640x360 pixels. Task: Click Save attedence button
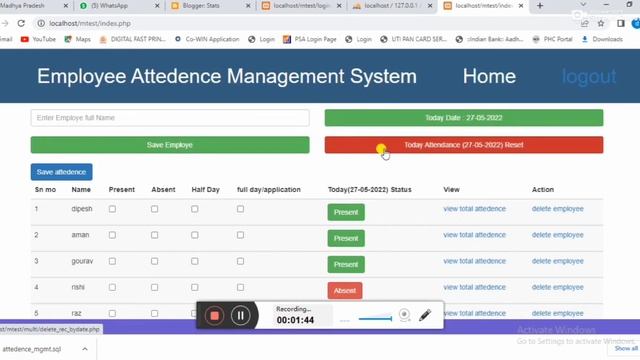tap(61, 172)
